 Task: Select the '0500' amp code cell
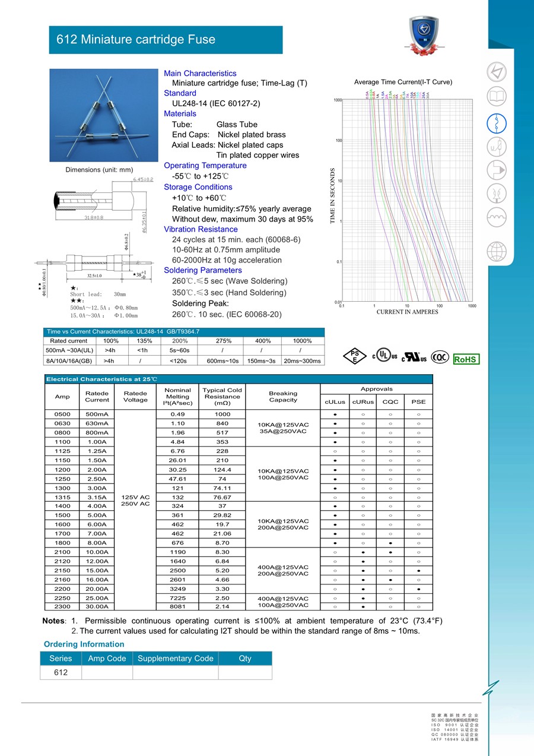[x=62, y=415]
